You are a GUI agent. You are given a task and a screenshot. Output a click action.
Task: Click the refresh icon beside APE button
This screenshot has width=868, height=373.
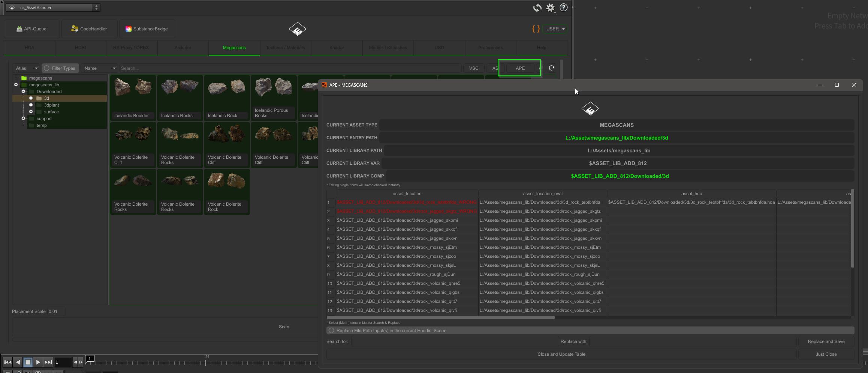point(551,68)
